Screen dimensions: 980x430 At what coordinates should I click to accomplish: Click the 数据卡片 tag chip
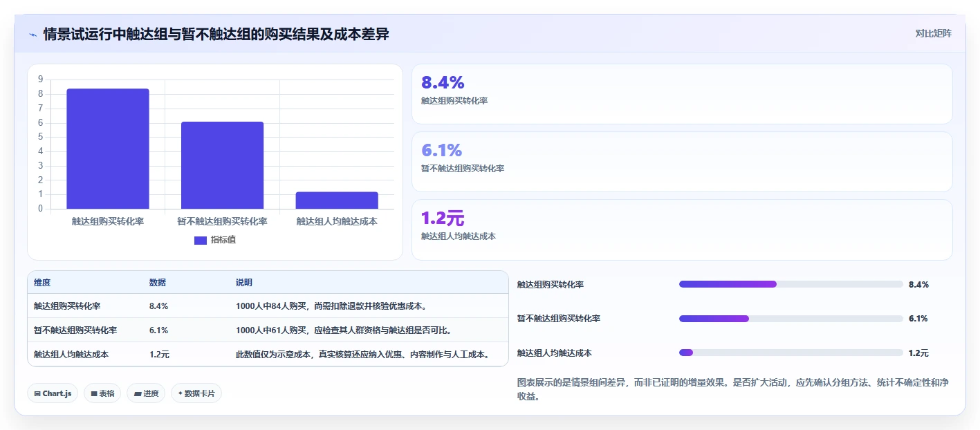click(196, 393)
